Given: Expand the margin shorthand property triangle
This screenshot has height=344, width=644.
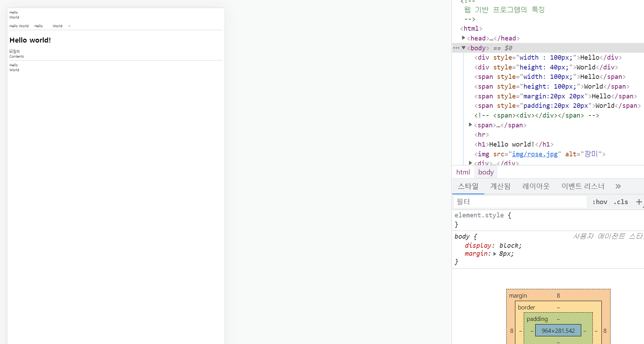Looking at the screenshot, I should [494, 254].
